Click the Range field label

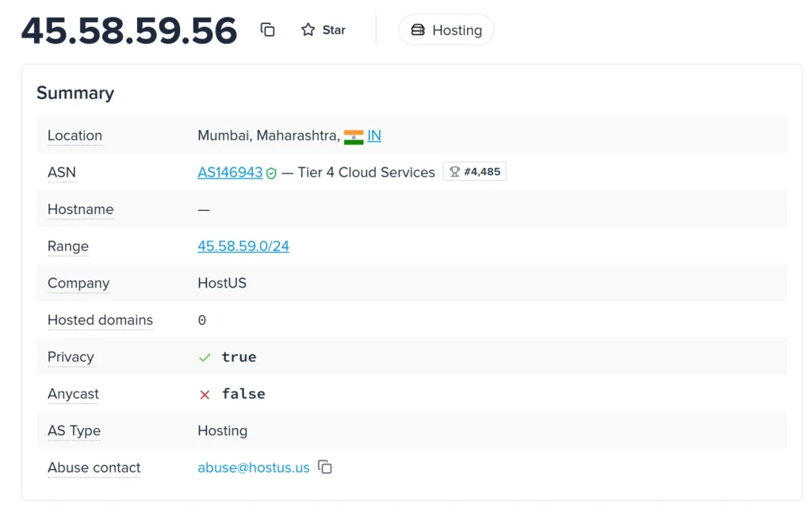(68, 246)
